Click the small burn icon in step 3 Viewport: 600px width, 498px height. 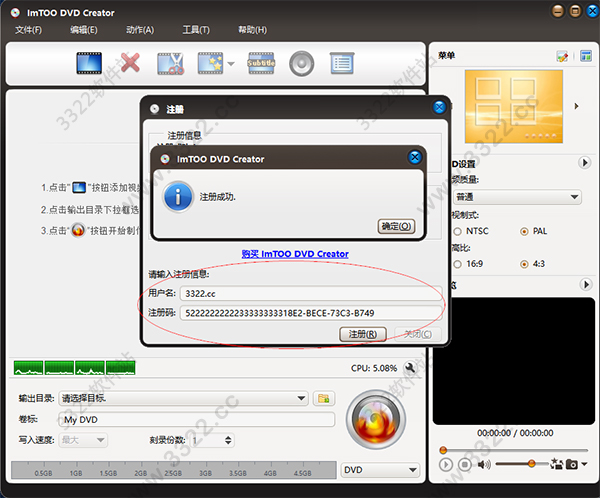click(x=78, y=230)
